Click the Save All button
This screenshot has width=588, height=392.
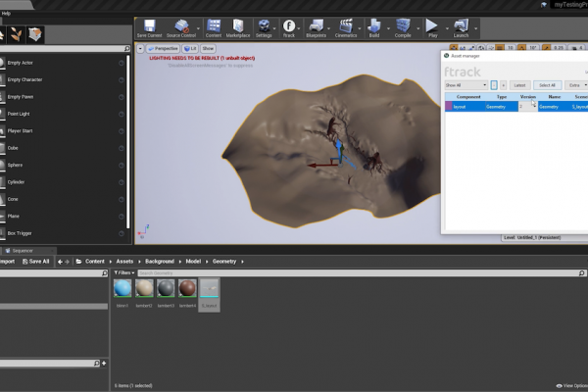[35, 262]
